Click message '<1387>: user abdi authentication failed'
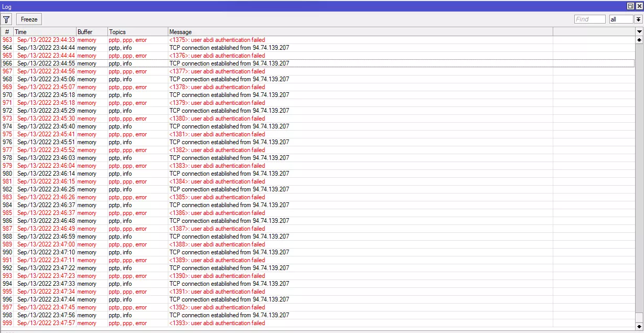Image resolution: width=644 pixels, height=333 pixels. (217, 229)
